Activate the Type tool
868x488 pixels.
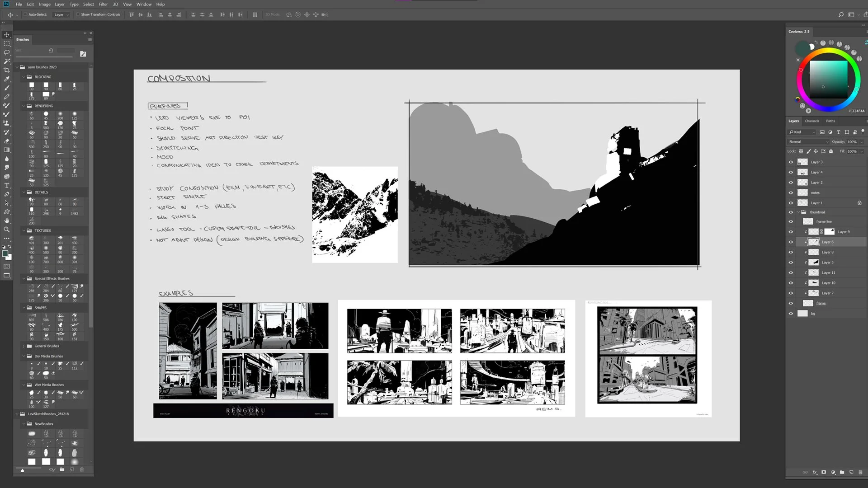pyautogui.click(x=7, y=185)
